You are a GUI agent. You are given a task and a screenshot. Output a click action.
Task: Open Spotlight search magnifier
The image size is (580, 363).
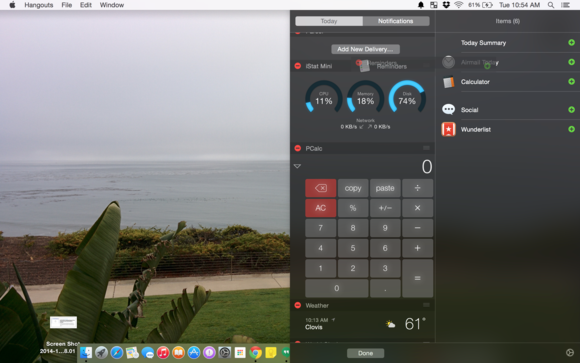[551, 5]
